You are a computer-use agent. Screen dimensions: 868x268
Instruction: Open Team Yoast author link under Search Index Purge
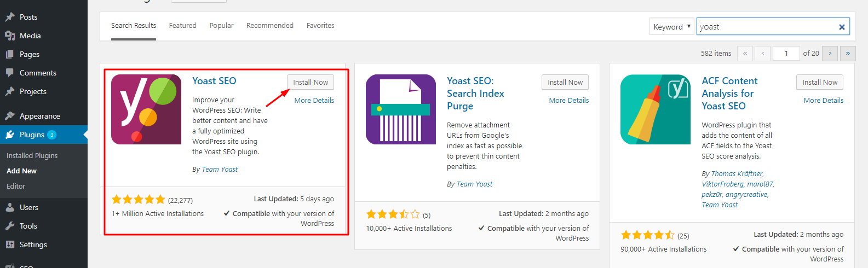click(x=474, y=184)
